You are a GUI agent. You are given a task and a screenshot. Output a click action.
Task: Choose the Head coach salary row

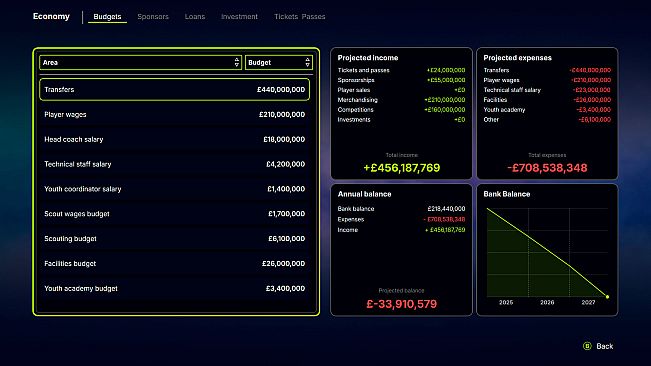tap(174, 139)
